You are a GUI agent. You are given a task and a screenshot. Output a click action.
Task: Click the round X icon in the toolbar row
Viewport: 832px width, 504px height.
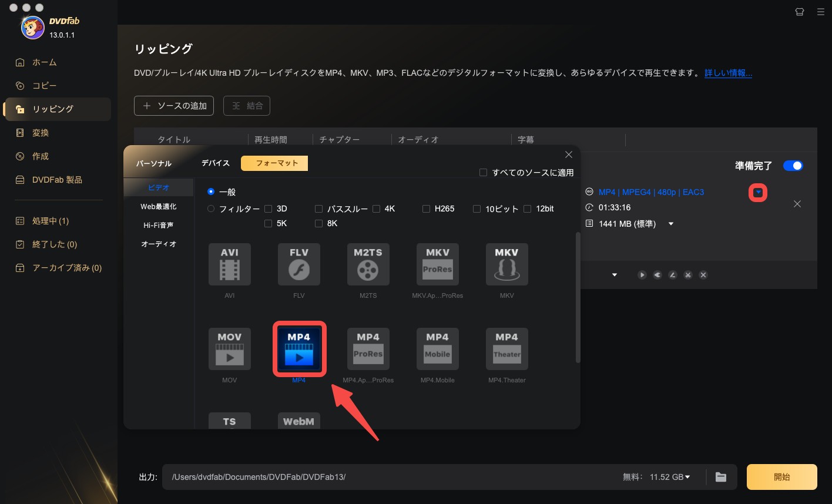point(703,275)
